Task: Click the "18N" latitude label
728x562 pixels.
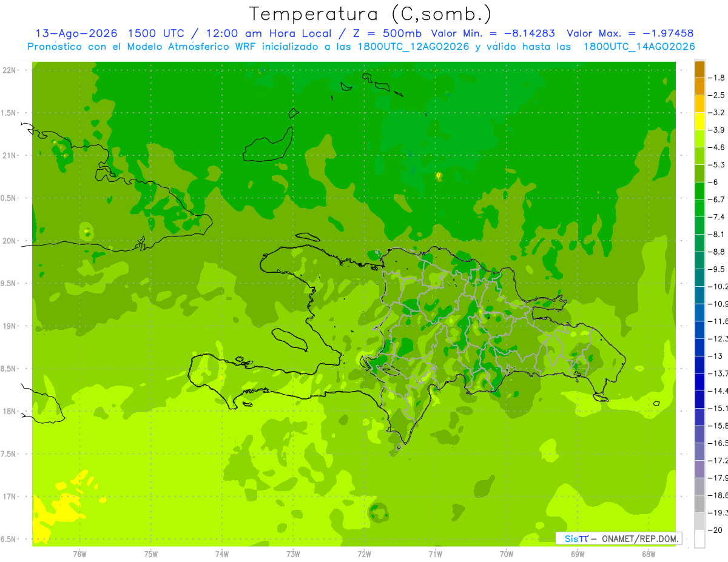Action: pyautogui.click(x=10, y=411)
